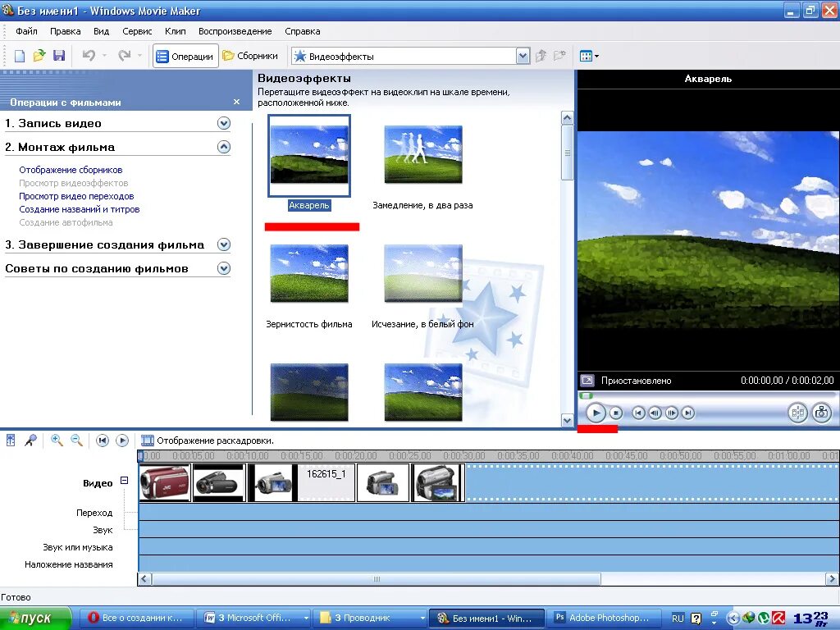
Task: Click the preview seek bar
Action: (x=707, y=396)
